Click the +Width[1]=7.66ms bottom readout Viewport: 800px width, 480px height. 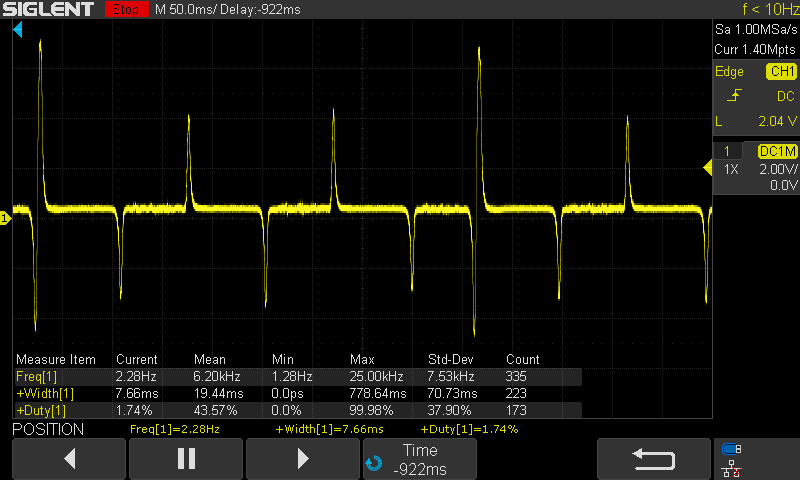330,430
